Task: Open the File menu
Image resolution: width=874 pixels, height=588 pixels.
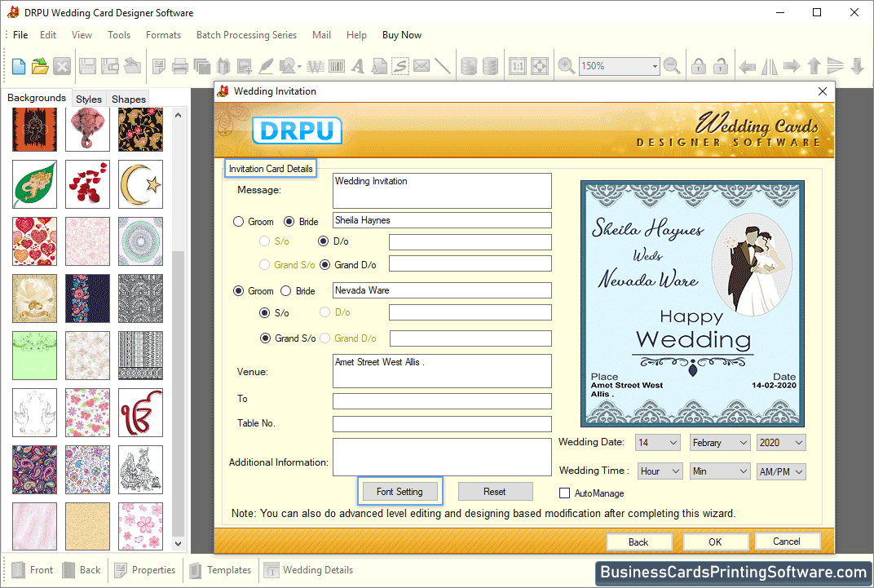Action: [20, 34]
